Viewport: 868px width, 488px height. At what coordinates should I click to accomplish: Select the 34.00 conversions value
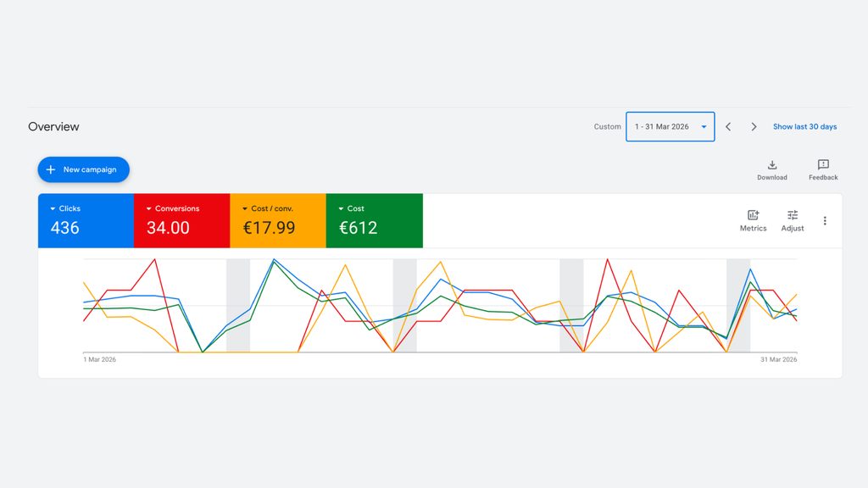coord(168,228)
